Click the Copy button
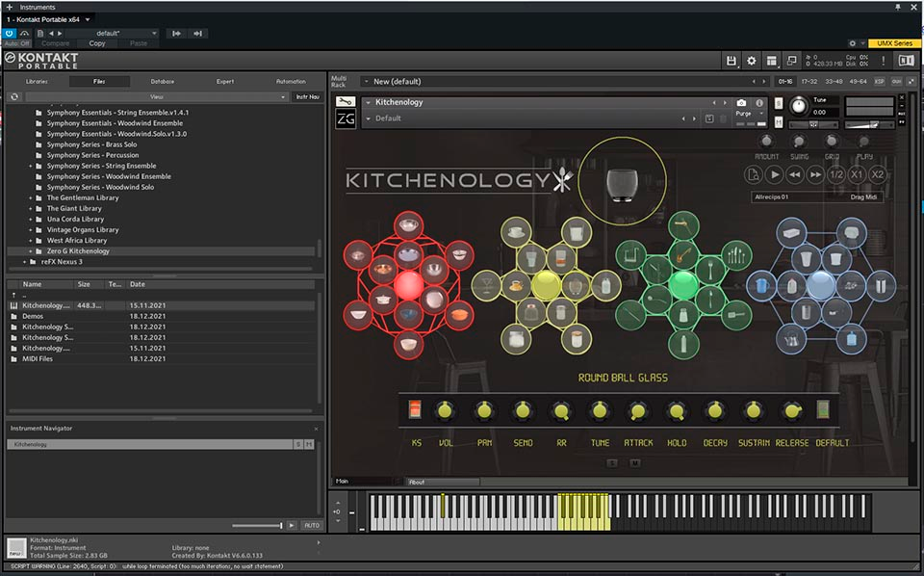Viewport: 924px width, 576px height. [x=97, y=43]
